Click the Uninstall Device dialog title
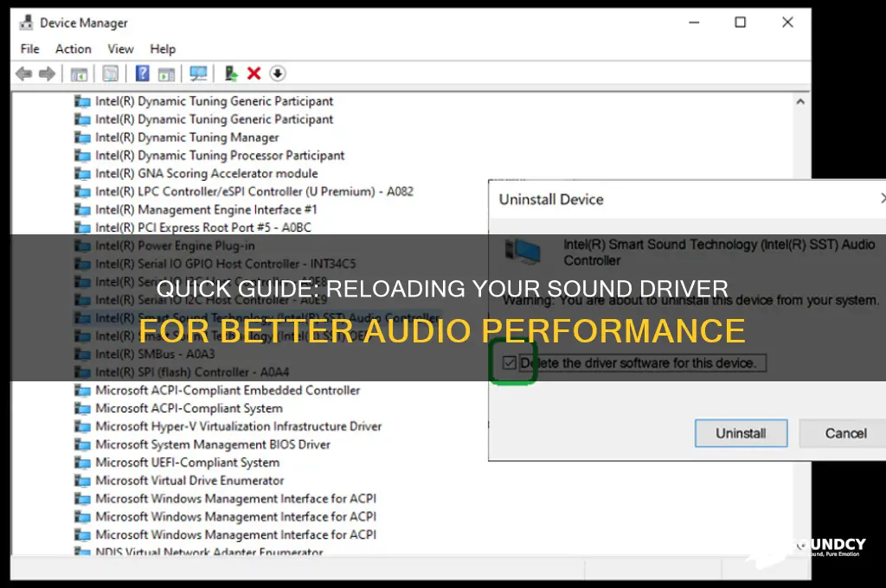The image size is (886, 588). point(551,200)
